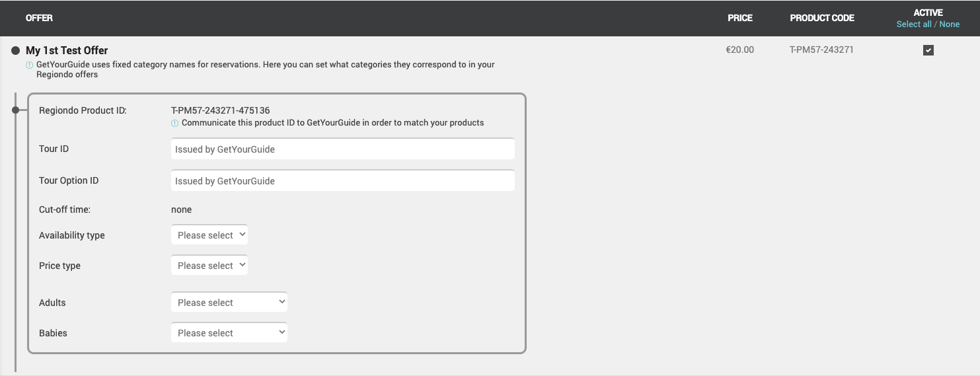Focus the Tour ID input field

coord(343,149)
